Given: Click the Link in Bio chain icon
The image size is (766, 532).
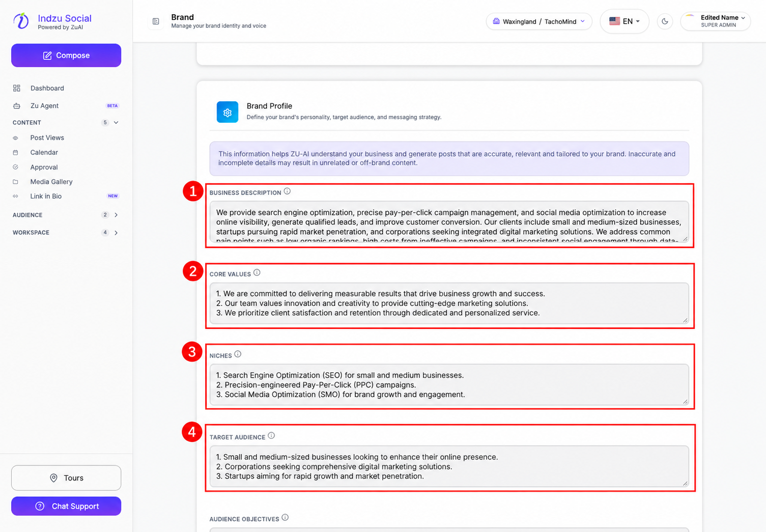Looking at the screenshot, I should (x=15, y=197).
